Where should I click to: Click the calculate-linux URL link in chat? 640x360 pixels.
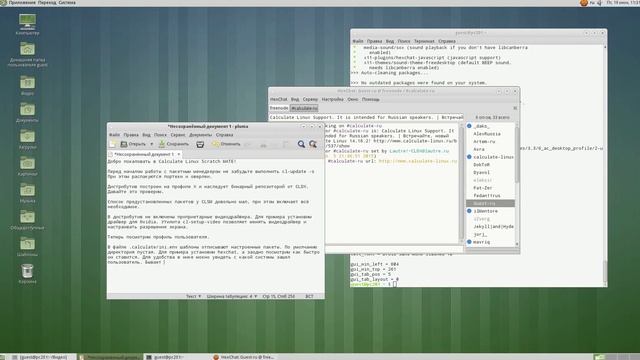(418, 161)
